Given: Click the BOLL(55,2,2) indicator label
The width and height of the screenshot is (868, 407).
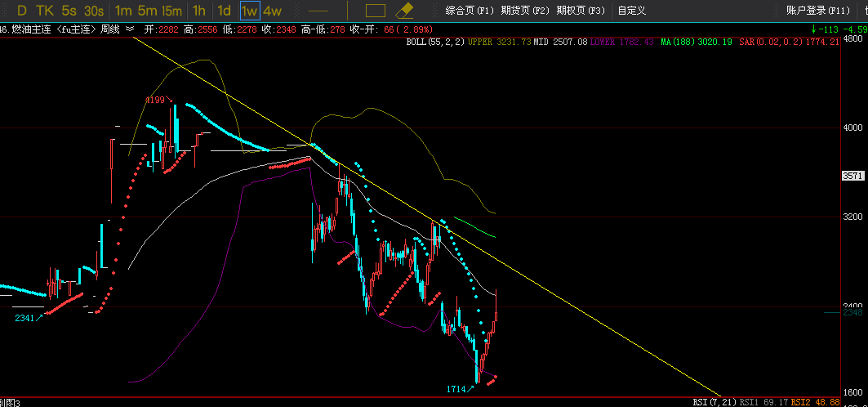Looking at the screenshot, I should tap(435, 42).
